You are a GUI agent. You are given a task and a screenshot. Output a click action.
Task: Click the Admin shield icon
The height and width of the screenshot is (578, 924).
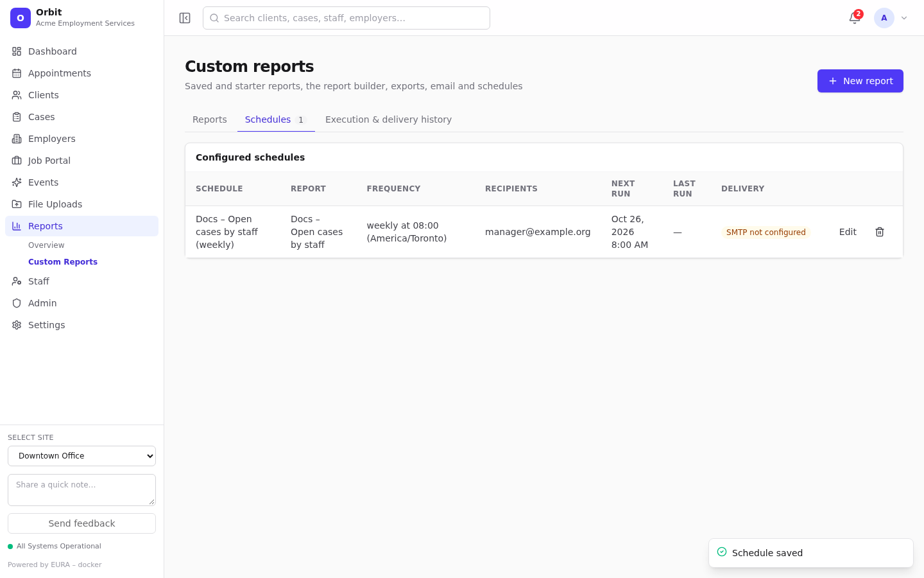pyautogui.click(x=17, y=303)
